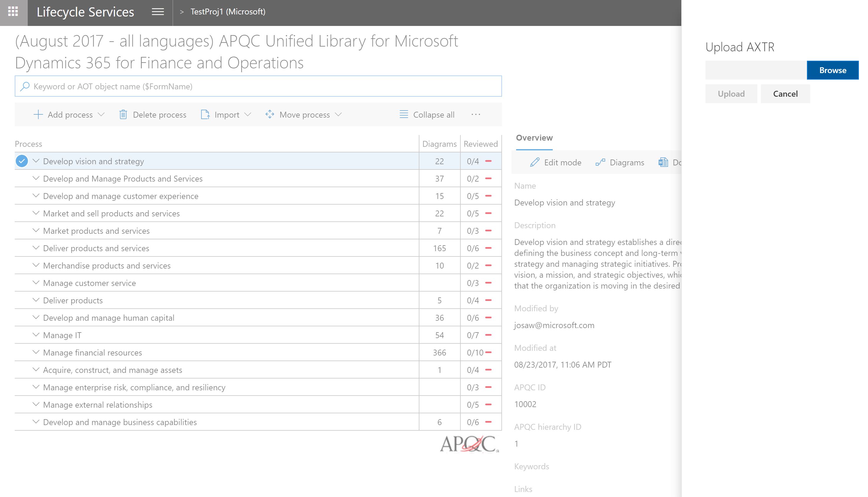868x497 pixels.
Task: Expand the Manage financial resources row
Action: pyautogui.click(x=35, y=352)
